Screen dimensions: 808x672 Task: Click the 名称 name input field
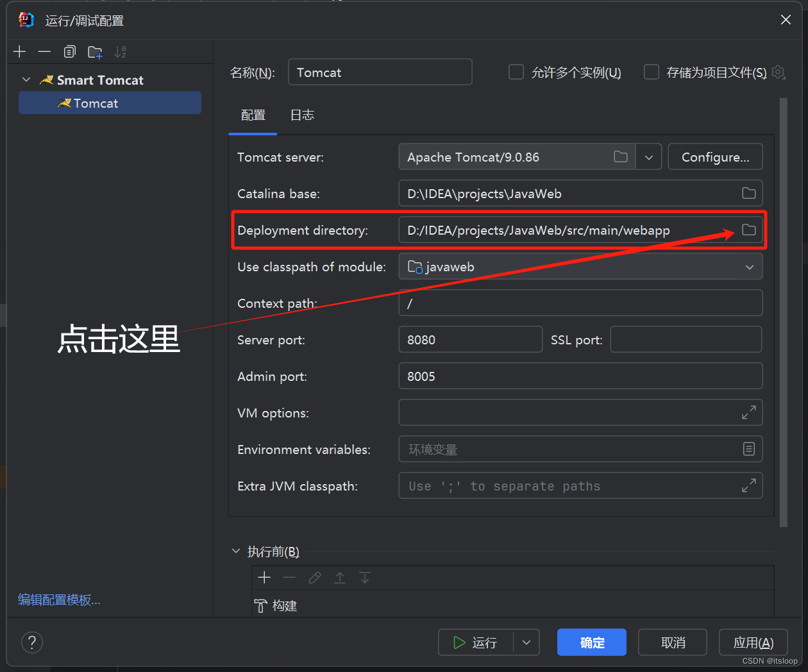pyautogui.click(x=380, y=72)
